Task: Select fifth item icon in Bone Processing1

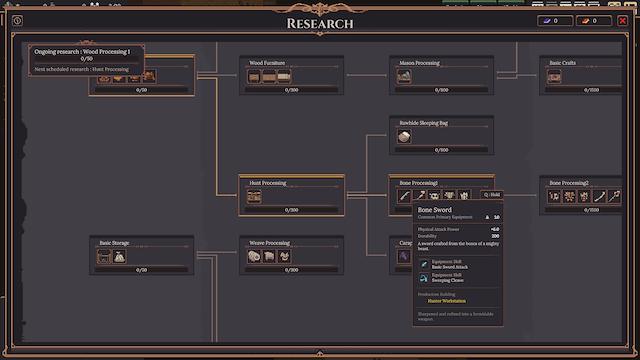Action: click(464, 196)
